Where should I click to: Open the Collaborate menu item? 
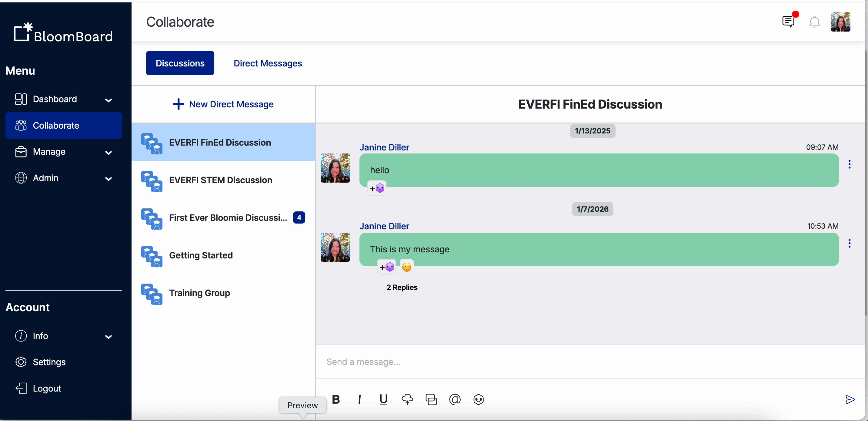point(63,126)
